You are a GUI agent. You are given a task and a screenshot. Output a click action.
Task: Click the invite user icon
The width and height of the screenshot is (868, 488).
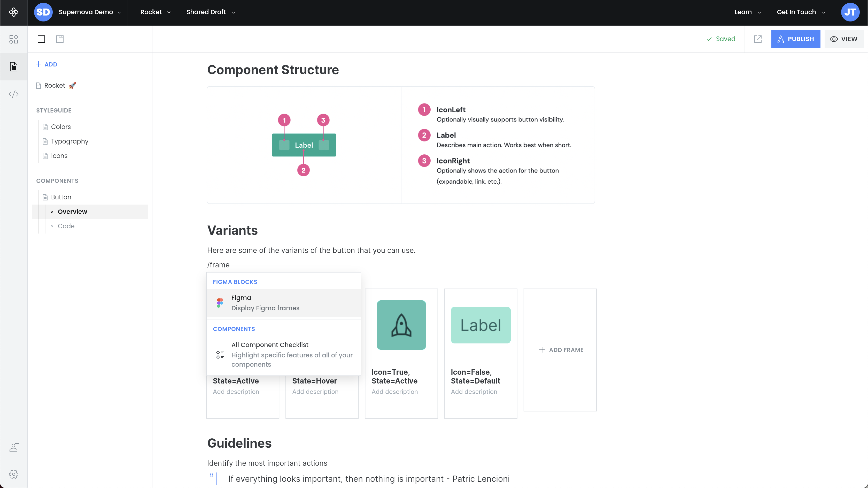[x=14, y=447]
